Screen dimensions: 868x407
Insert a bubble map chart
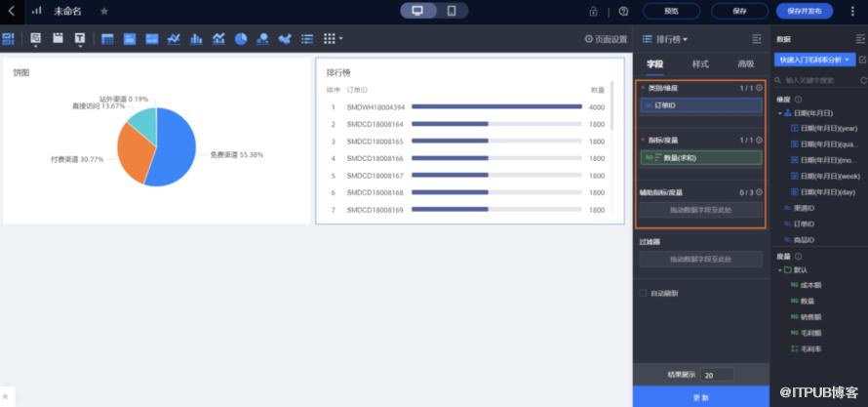point(263,39)
